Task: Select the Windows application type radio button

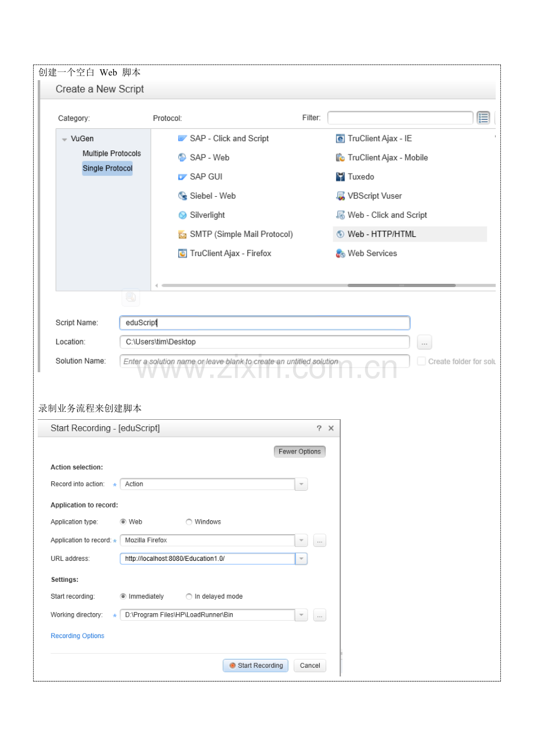Action: point(189,521)
